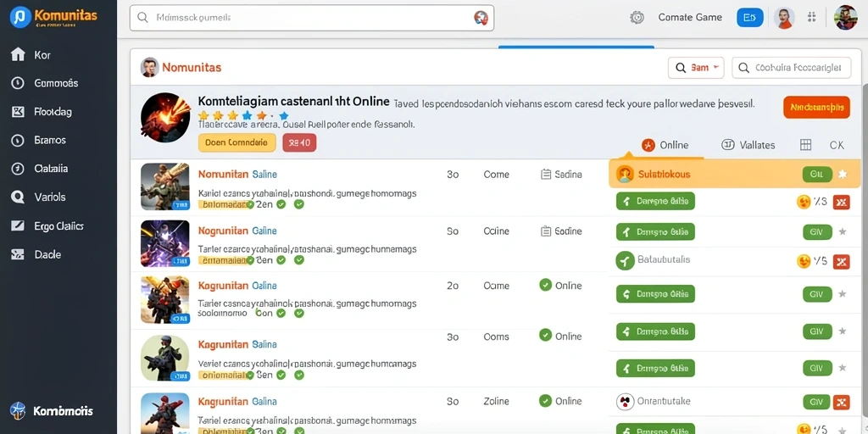Select the Variols search icon in sidebar

pyautogui.click(x=18, y=197)
